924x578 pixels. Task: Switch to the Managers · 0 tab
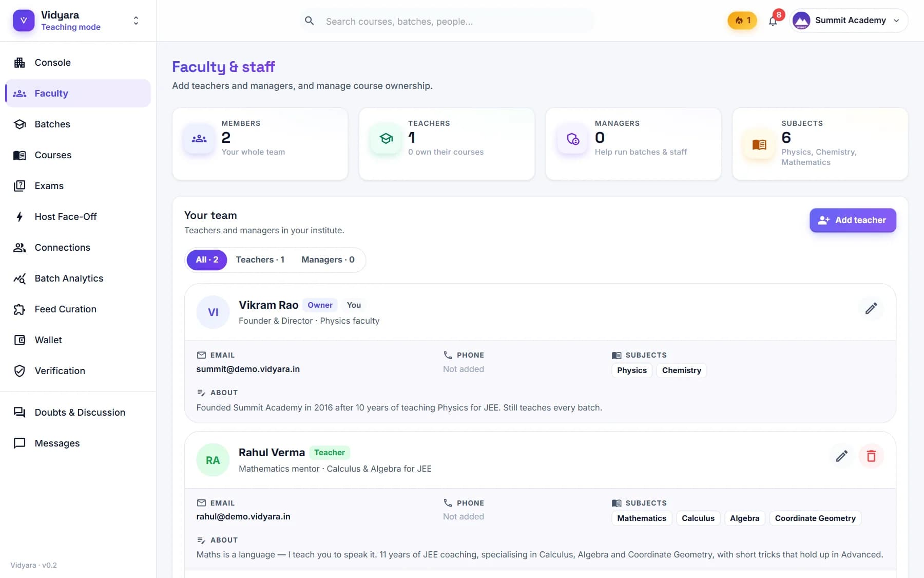click(x=328, y=260)
